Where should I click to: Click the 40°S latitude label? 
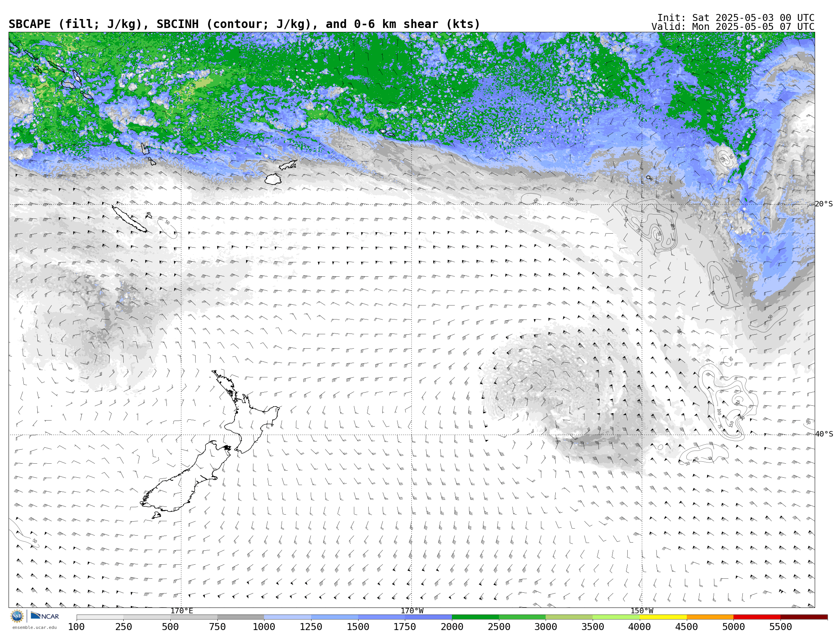coord(824,434)
